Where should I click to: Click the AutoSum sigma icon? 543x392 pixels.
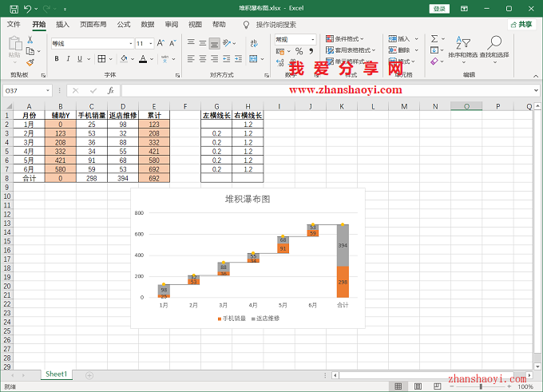[434, 39]
